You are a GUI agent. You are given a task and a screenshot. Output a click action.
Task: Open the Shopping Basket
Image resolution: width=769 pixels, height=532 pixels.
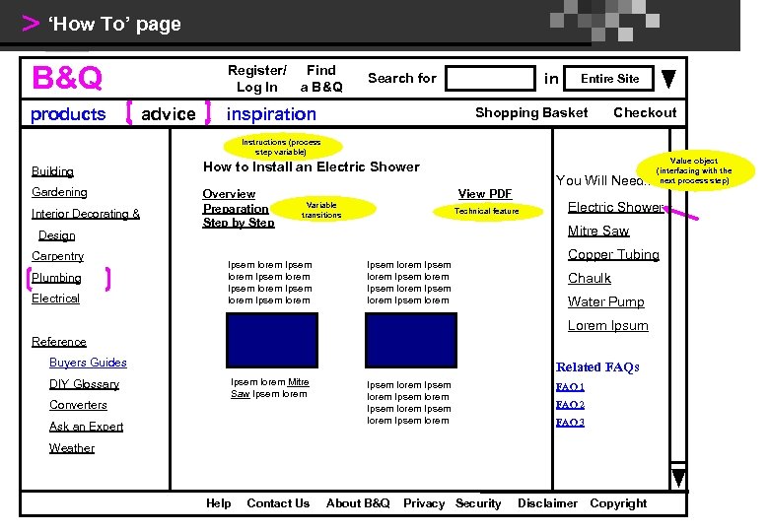[x=531, y=112]
